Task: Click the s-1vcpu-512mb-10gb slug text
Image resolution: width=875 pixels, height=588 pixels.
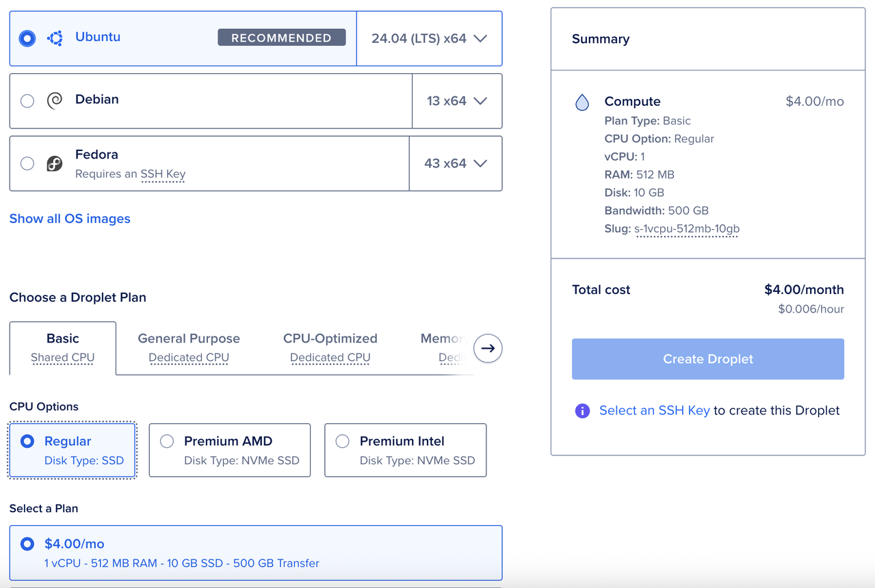Action: click(x=687, y=229)
